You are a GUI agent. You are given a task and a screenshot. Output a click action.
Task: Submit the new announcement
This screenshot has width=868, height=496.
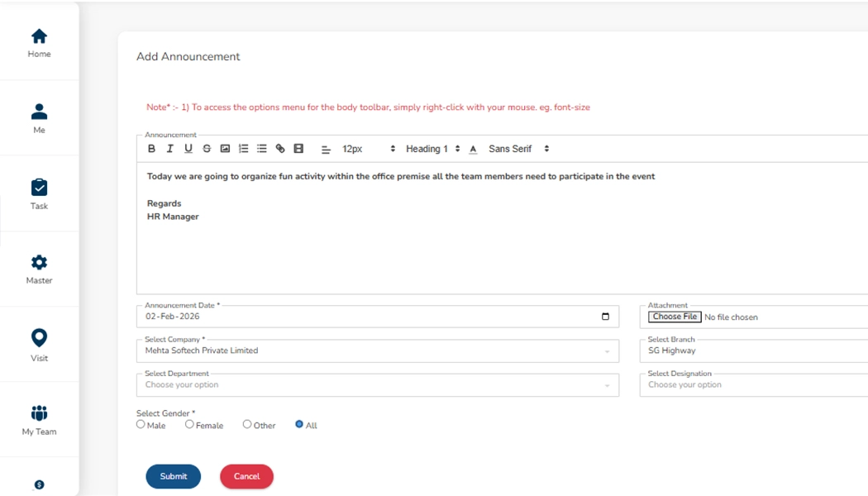(x=173, y=476)
